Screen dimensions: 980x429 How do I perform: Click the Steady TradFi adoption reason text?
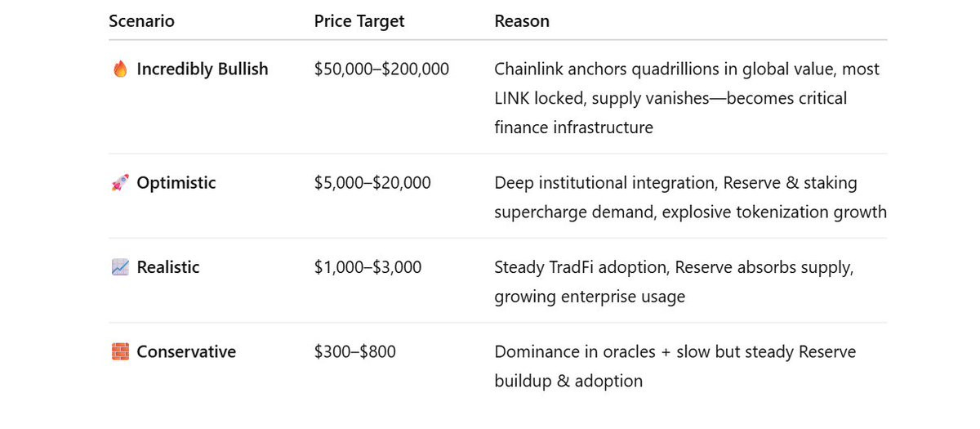(674, 282)
